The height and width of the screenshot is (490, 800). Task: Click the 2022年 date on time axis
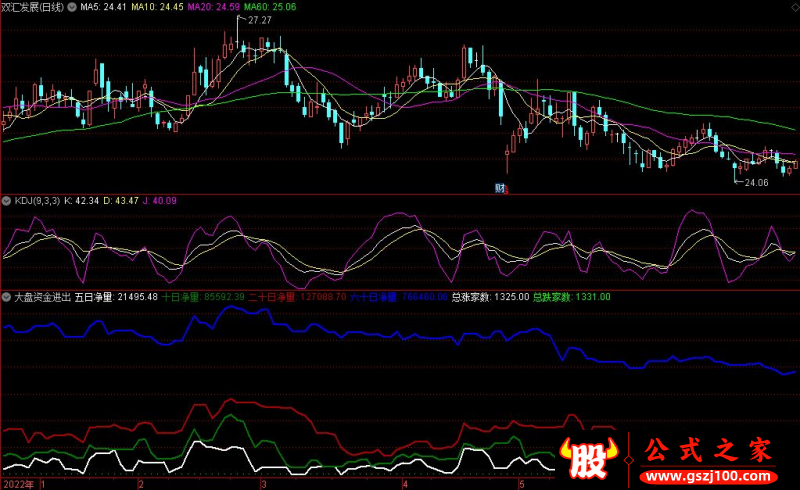pos(18,483)
